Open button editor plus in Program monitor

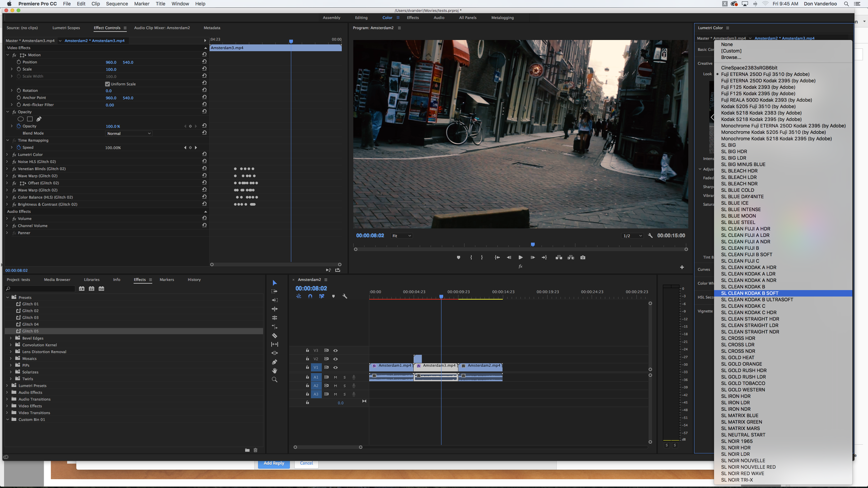[682, 267]
